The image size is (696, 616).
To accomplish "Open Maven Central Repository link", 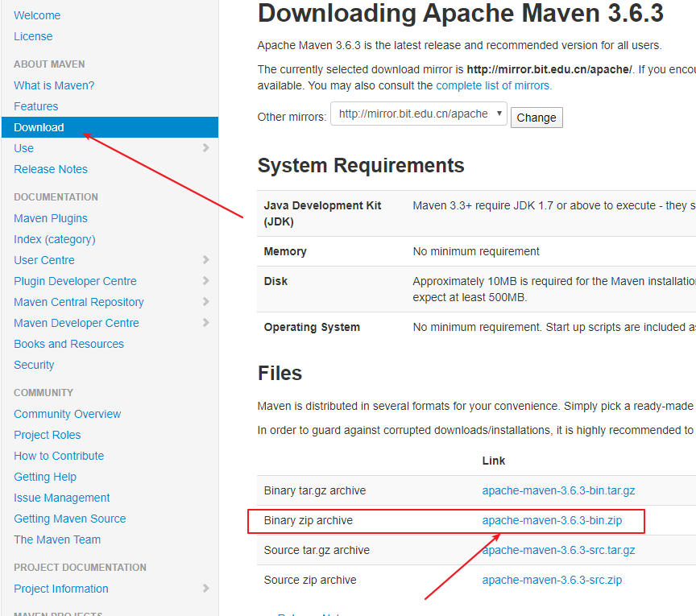I will pyautogui.click(x=79, y=302).
